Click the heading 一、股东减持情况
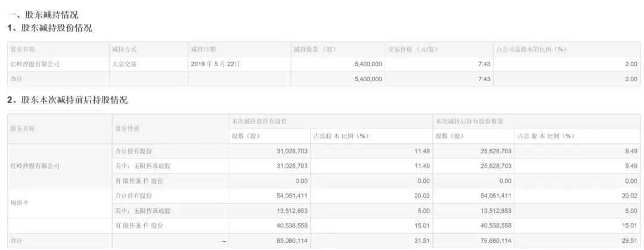Screen dimensions: 644x250 click(x=43, y=15)
